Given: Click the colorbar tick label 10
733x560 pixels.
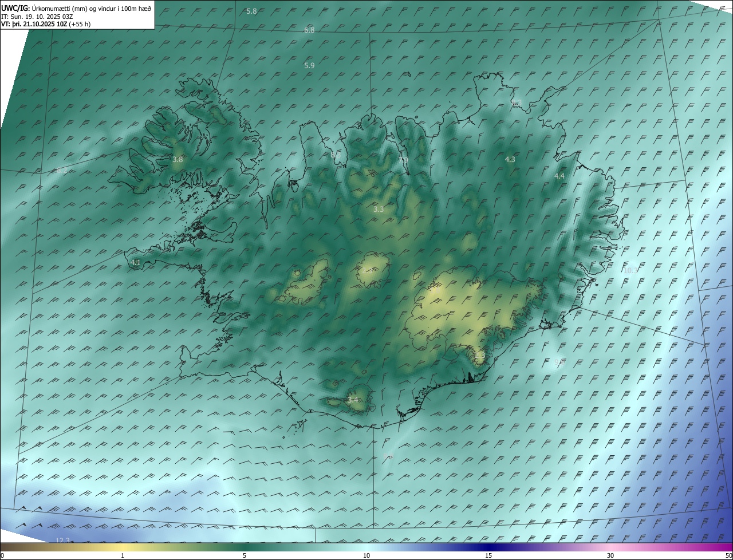Looking at the screenshot, I should pos(366,555).
